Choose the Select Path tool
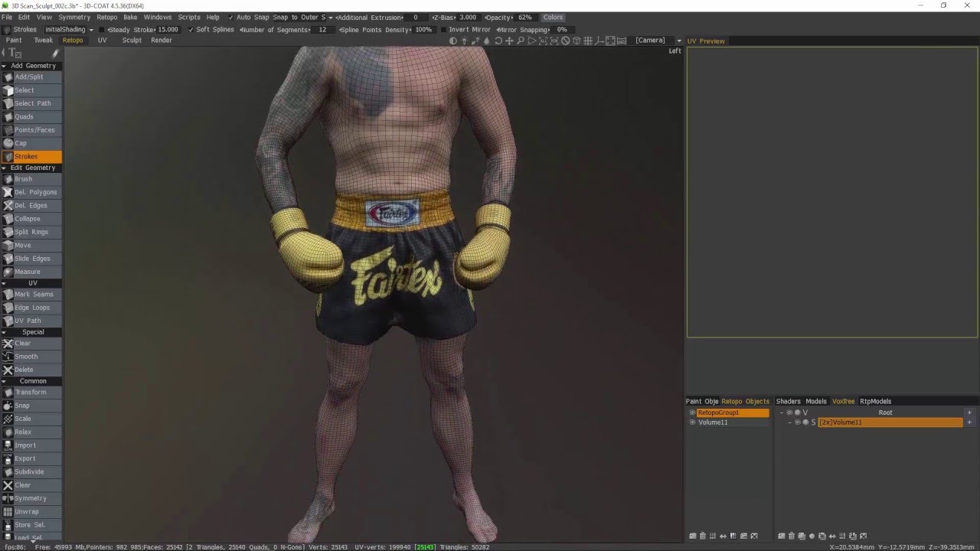 (x=31, y=103)
